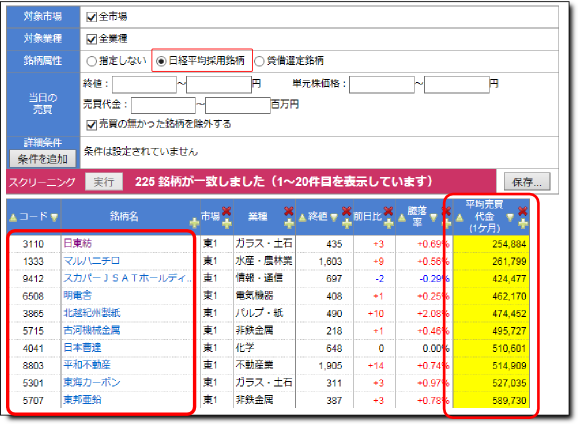Click the 保存... button
This screenshot has width=578, height=424.
pos(527,182)
